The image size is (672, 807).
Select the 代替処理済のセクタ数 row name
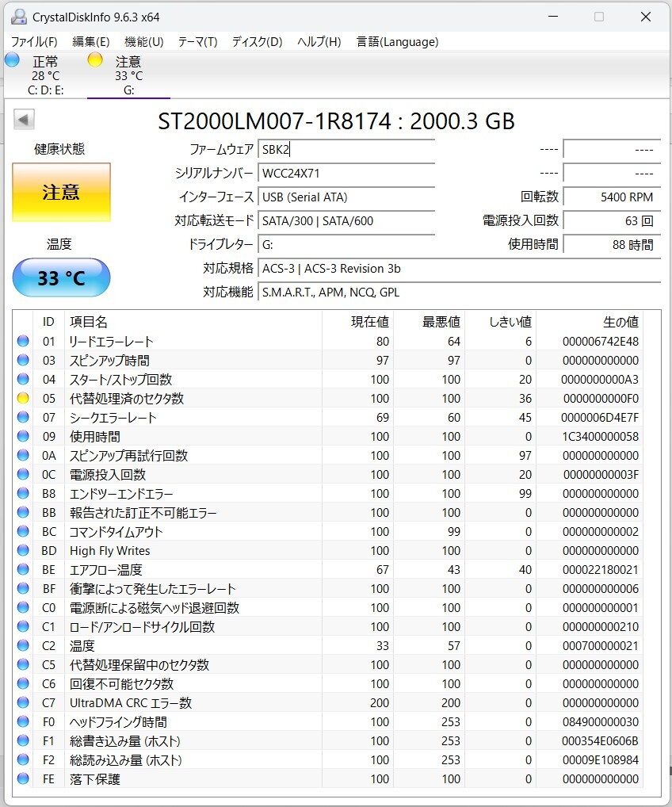(127, 399)
